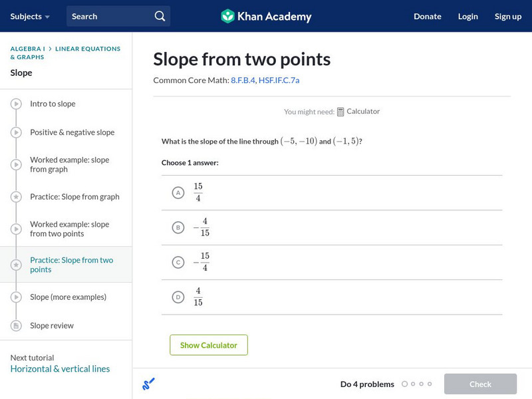
Task: Open the 8.F.B.4 Common Core link
Action: pyautogui.click(x=243, y=80)
